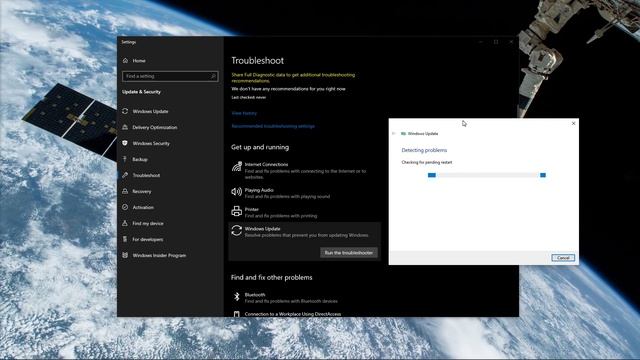The width and height of the screenshot is (640, 360).
Task: Click the Windows Update troubleshooter sync icon
Action: click(x=237, y=231)
